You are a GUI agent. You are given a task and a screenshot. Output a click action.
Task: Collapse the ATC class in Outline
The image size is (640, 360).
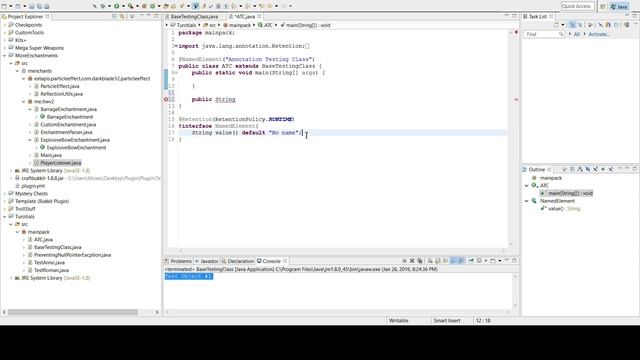click(527, 186)
